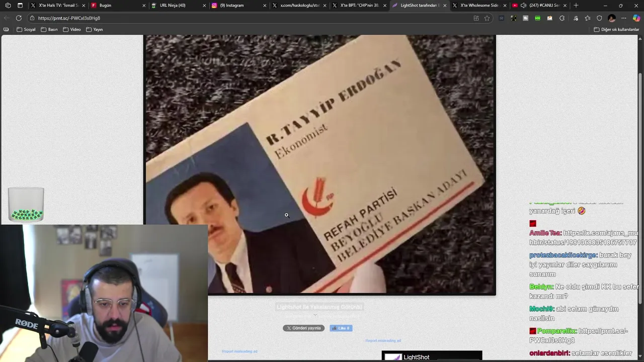Open the downloads-style music icon in toolbar
The image size is (644, 362).
pyautogui.click(x=576, y=18)
